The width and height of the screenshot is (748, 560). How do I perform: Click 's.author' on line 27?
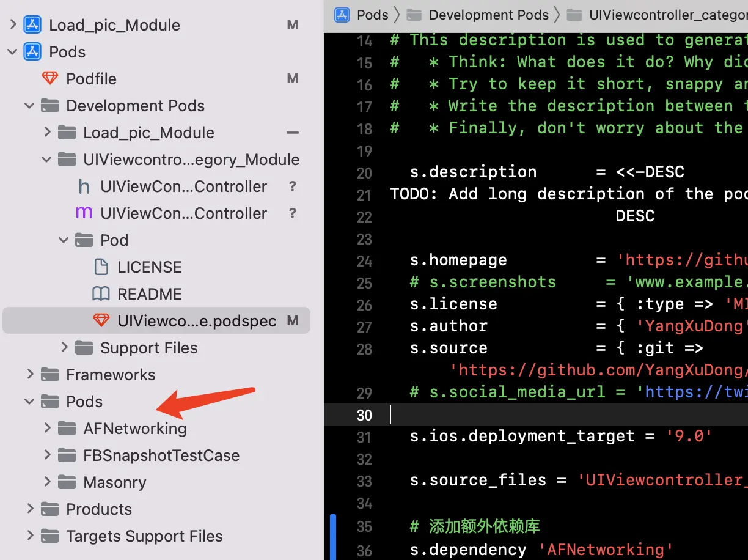tap(449, 326)
